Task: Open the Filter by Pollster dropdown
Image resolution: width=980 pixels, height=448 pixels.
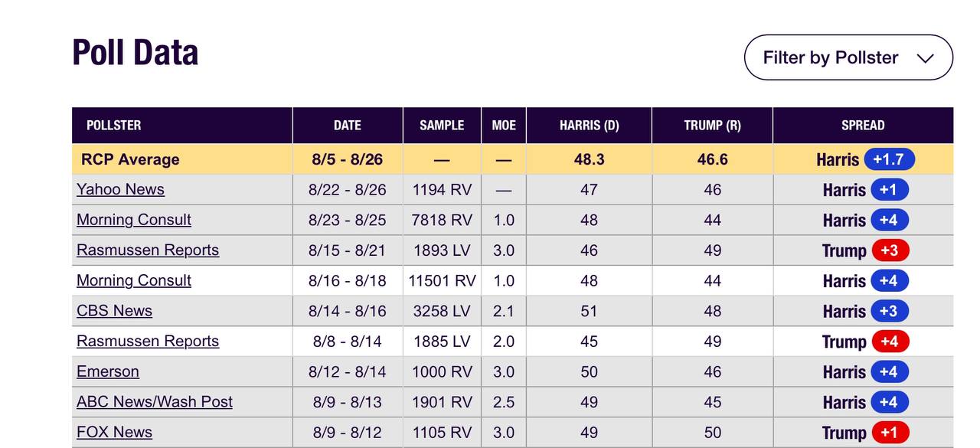Action: click(x=848, y=57)
